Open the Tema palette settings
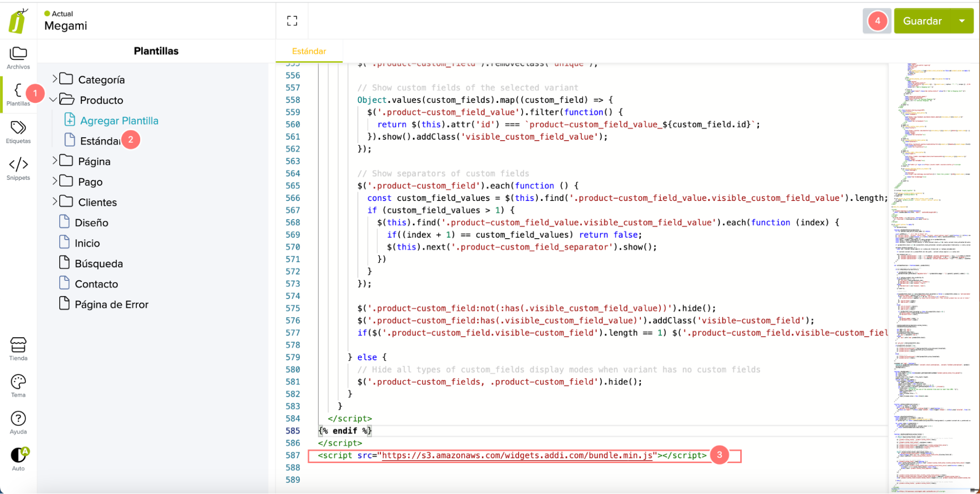This screenshot has height=494, width=980. [x=18, y=386]
